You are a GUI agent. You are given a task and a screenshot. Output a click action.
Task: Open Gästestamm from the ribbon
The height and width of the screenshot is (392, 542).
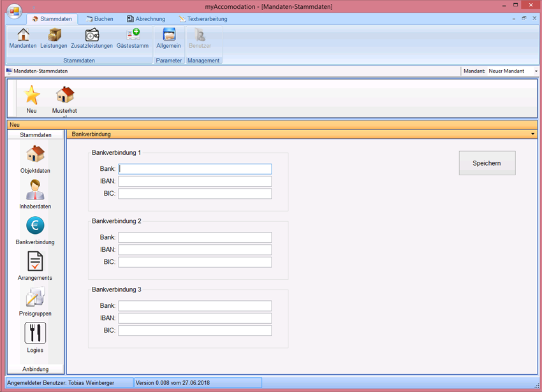click(133, 38)
